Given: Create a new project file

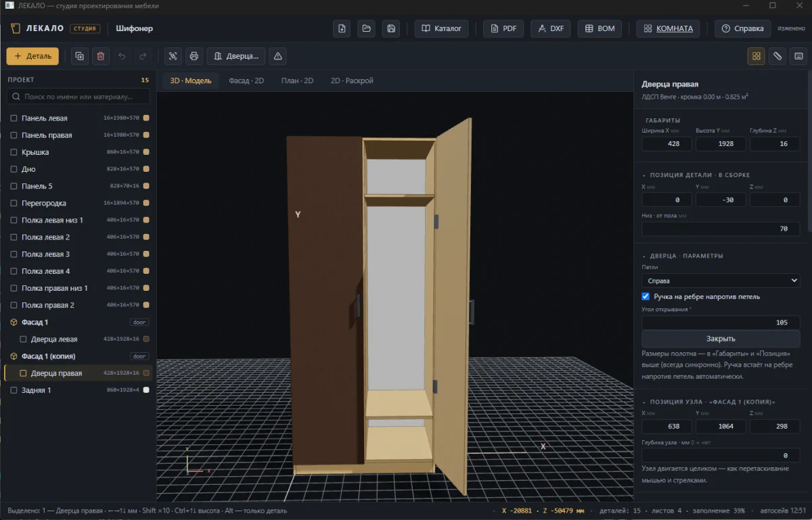Looking at the screenshot, I should pos(342,28).
